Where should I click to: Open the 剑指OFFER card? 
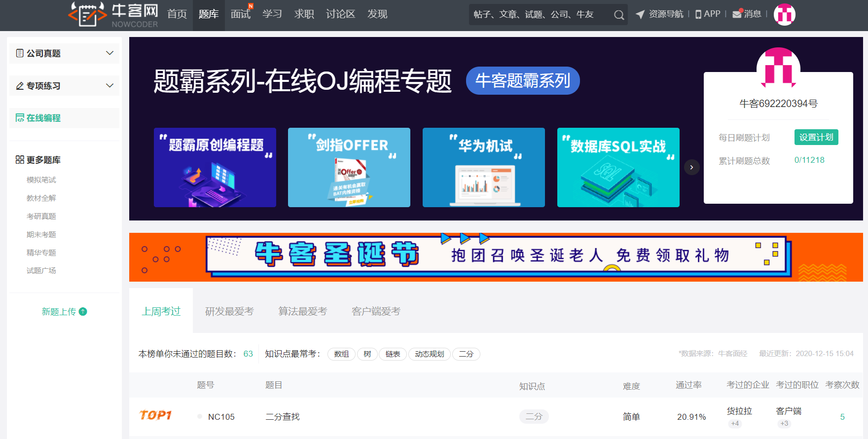point(349,167)
